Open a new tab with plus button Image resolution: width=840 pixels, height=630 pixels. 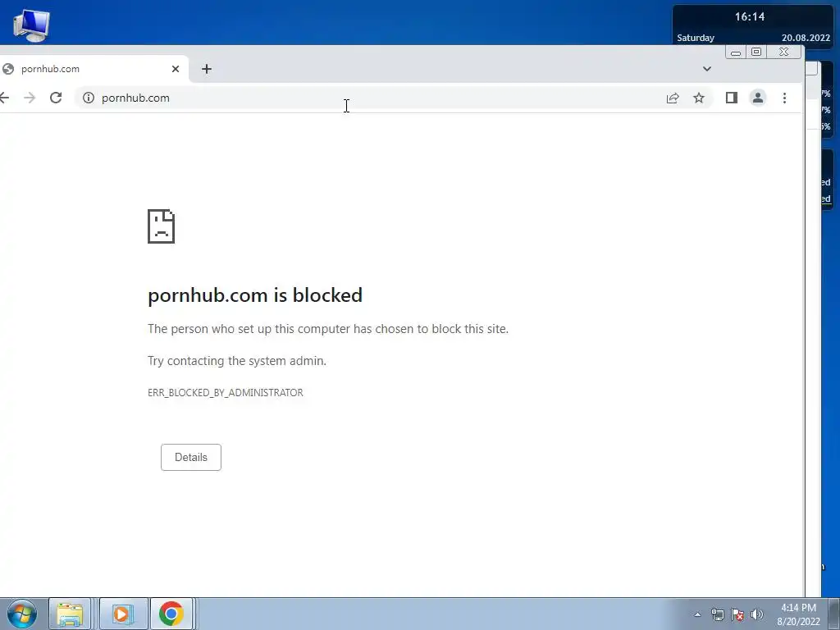tap(206, 69)
